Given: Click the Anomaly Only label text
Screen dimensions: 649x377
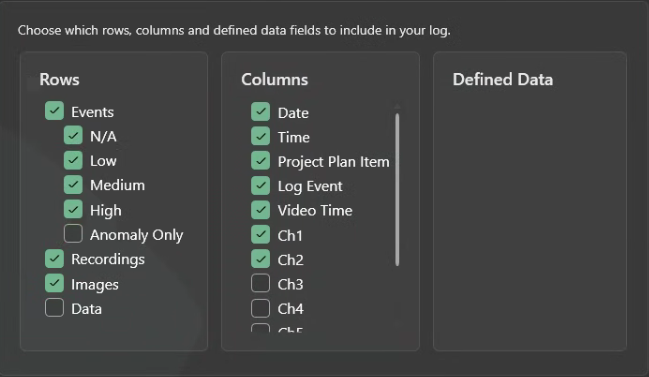Looking at the screenshot, I should [137, 235].
